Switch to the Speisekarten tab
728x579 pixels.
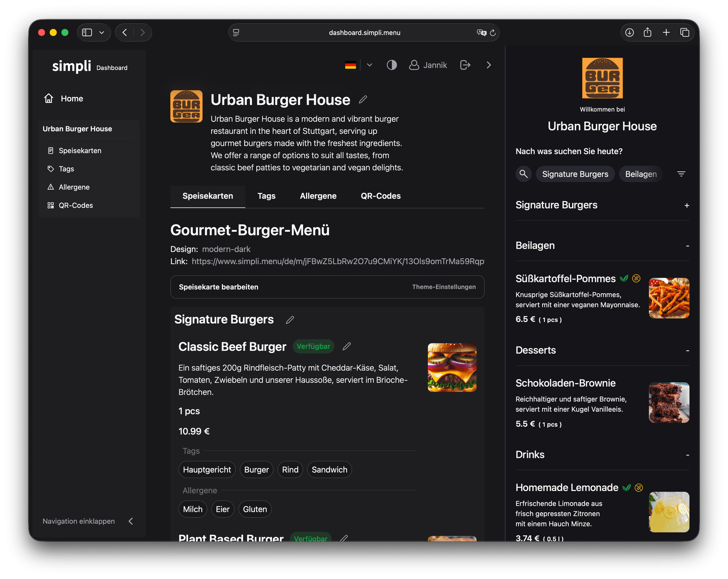click(208, 196)
